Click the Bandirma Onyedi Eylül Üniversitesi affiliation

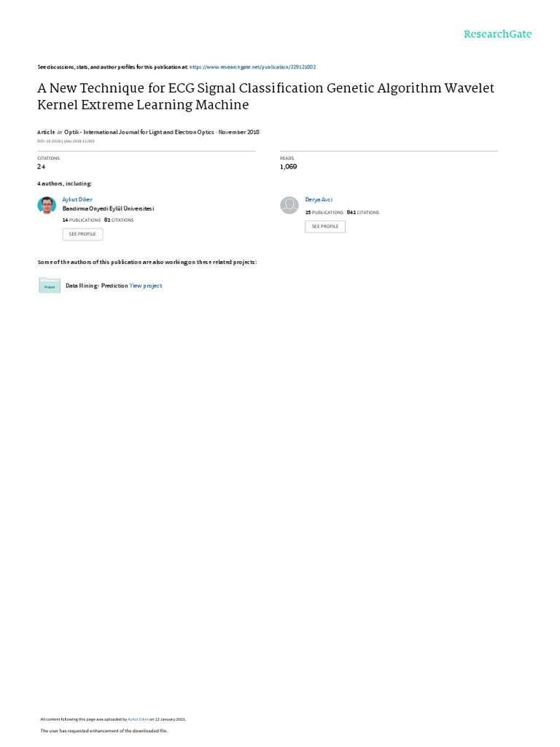(x=108, y=209)
